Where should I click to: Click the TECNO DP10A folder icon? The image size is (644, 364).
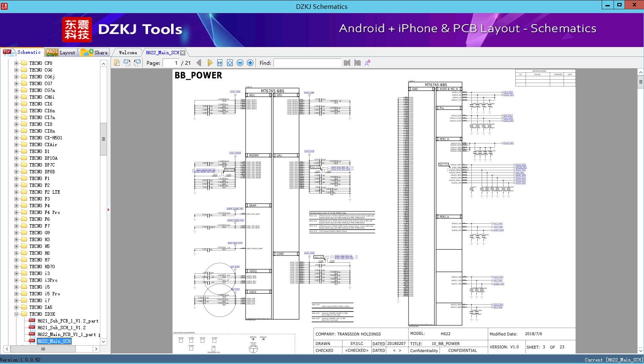click(x=25, y=158)
